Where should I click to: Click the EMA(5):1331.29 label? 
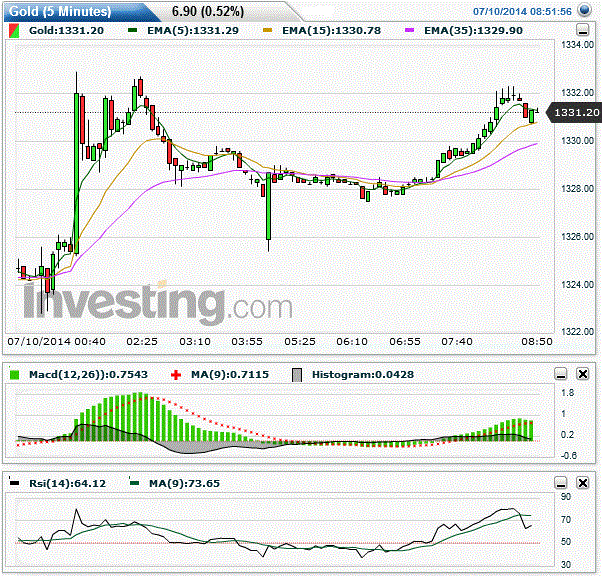click(193, 30)
